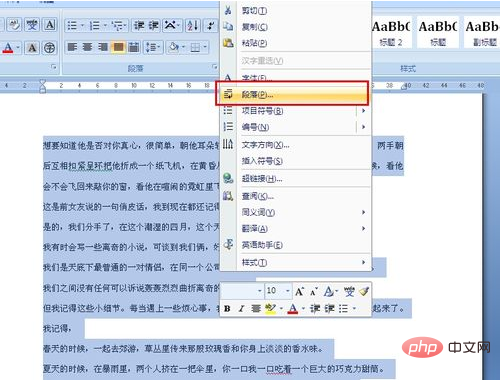Screen dimensions: 501x380
Task: Toggle Align Right in the ribbon
Action: (x=103, y=47)
